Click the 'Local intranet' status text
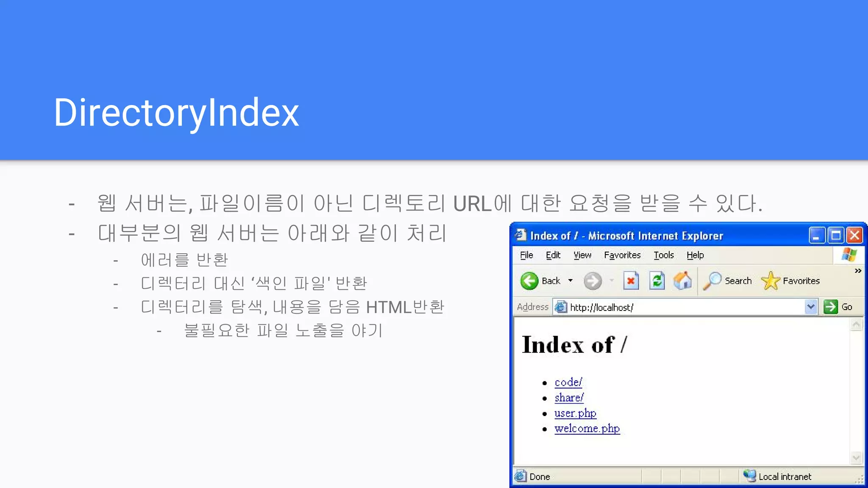 [x=785, y=477]
